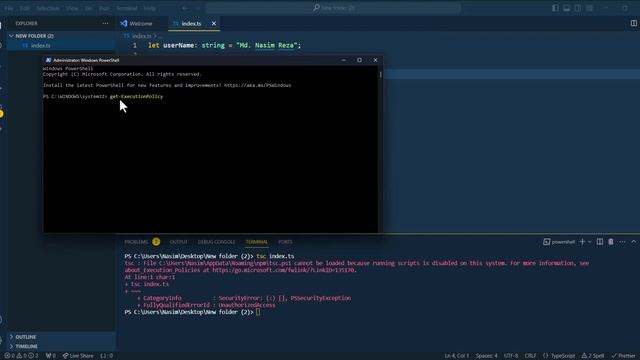Click the terminal prompt cursor
640x360 pixels.
coord(258,312)
